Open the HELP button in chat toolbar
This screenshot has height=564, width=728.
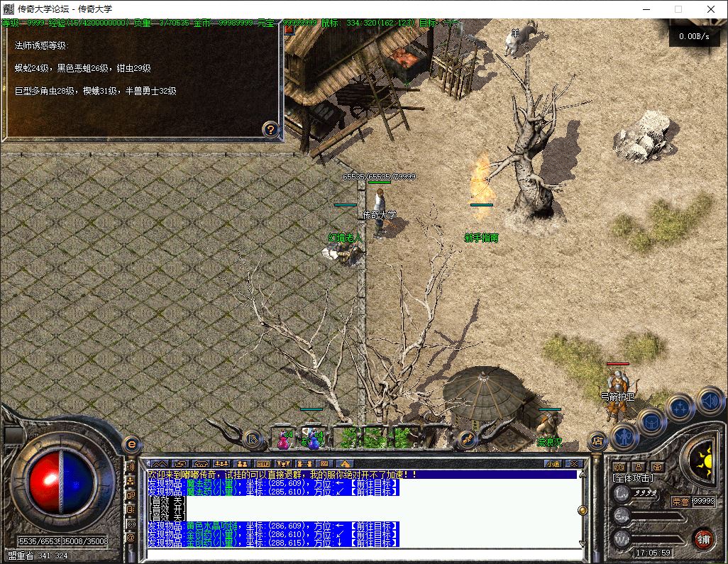(263, 464)
